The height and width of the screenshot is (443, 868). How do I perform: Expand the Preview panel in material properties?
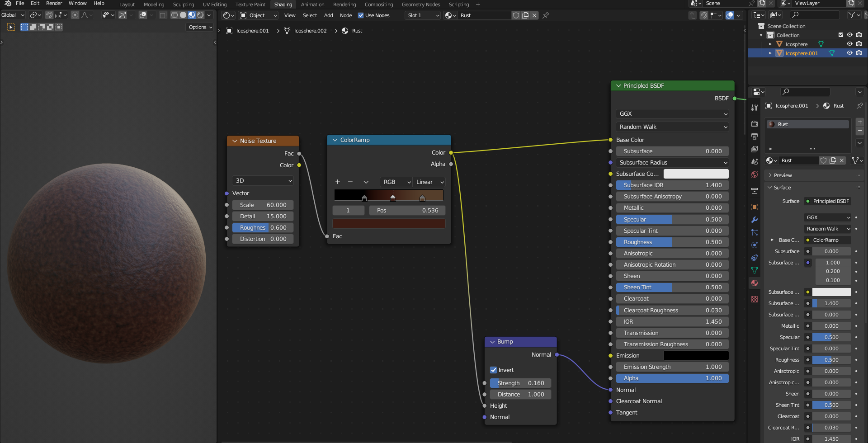(x=783, y=175)
